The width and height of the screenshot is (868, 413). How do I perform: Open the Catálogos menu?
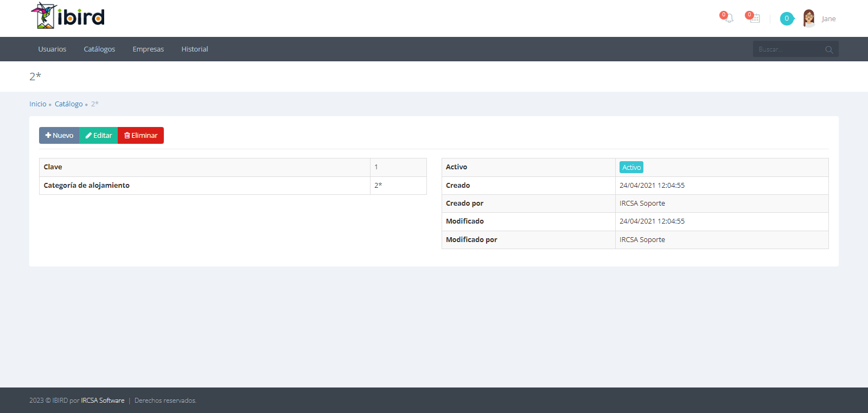point(99,49)
